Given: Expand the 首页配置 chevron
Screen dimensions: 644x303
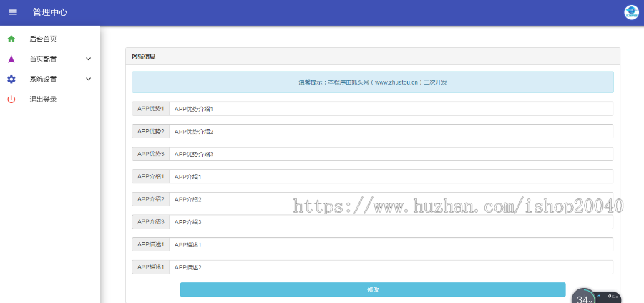Looking at the screenshot, I should pos(88,59).
